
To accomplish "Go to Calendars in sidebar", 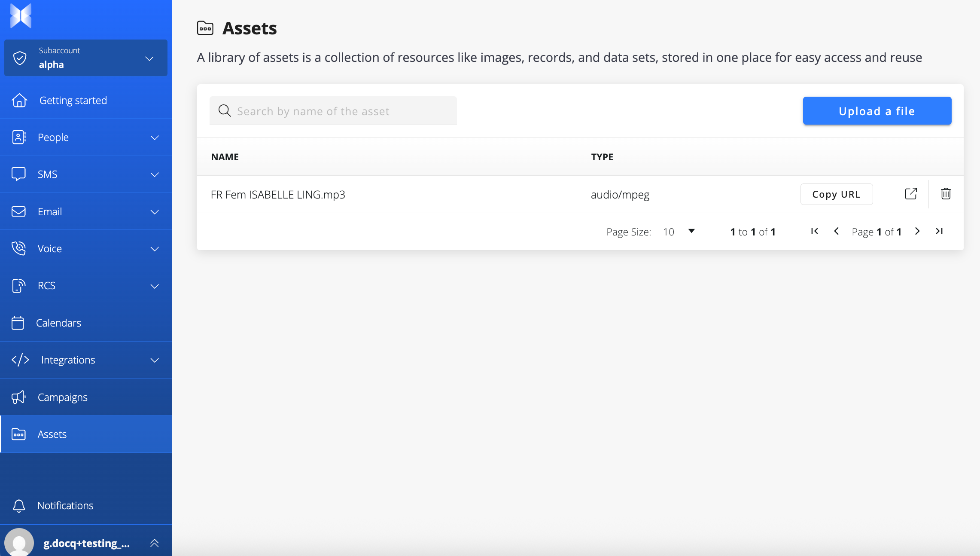I will pos(58,323).
